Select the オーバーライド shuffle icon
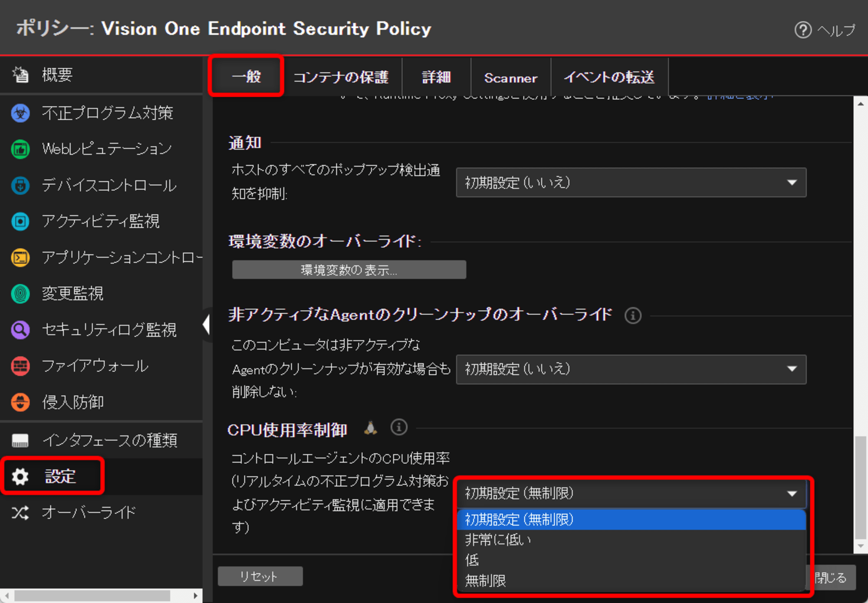 click(20, 513)
